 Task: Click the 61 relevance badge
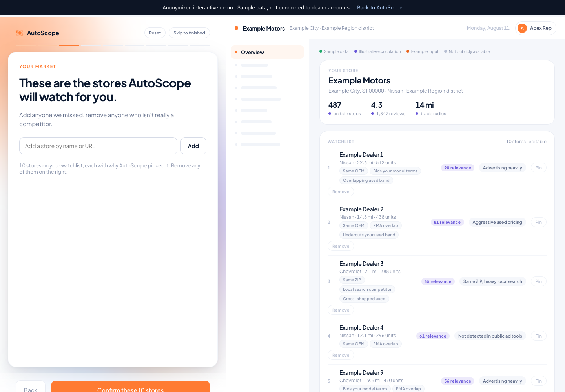[x=433, y=336]
